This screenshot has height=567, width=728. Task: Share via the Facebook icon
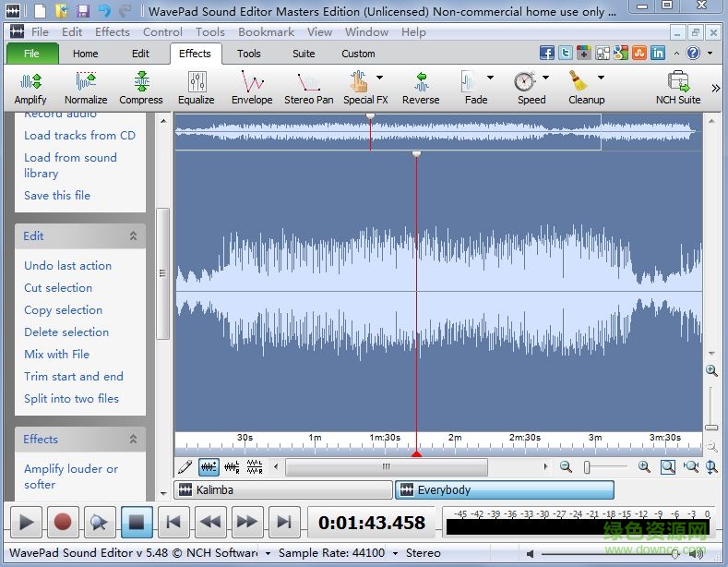[547, 53]
